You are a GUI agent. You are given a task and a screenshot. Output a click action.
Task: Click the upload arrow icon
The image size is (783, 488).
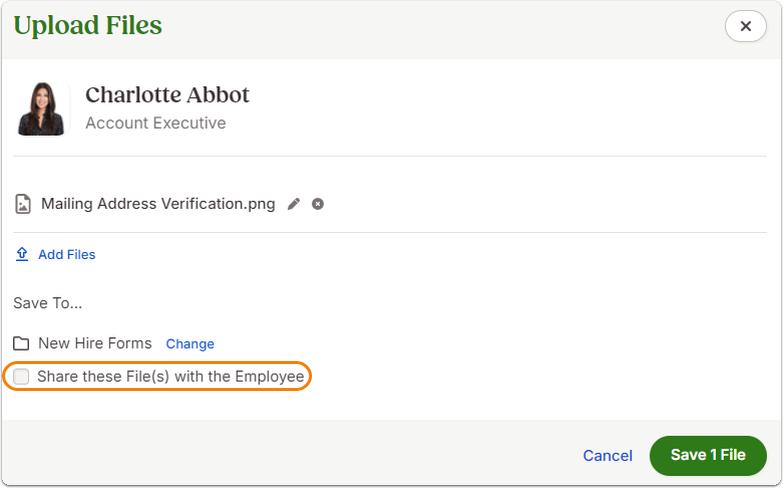(x=22, y=254)
